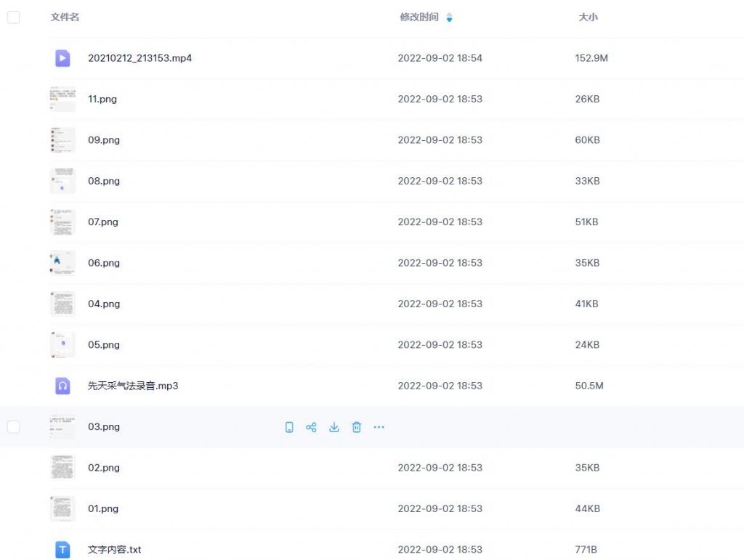744x560 pixels.
Task: Open the file named 先天采气法录音.mp3
Action: [133, 386]
